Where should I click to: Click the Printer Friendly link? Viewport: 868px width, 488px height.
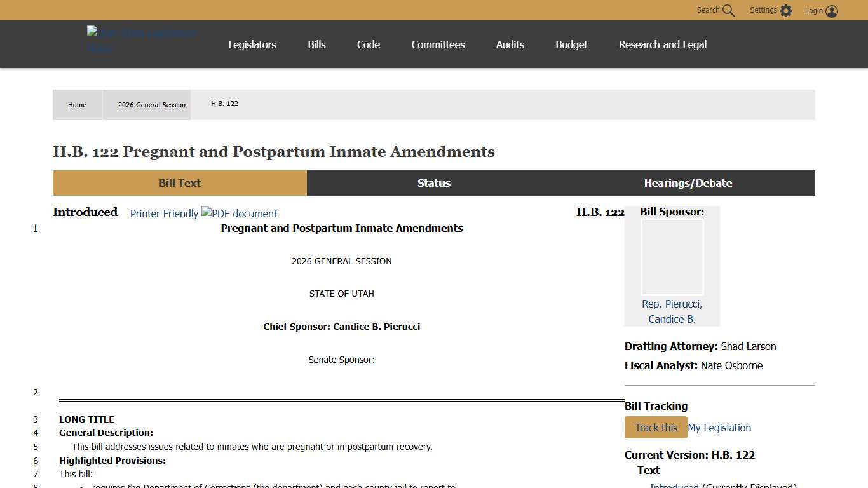(164, 213)
